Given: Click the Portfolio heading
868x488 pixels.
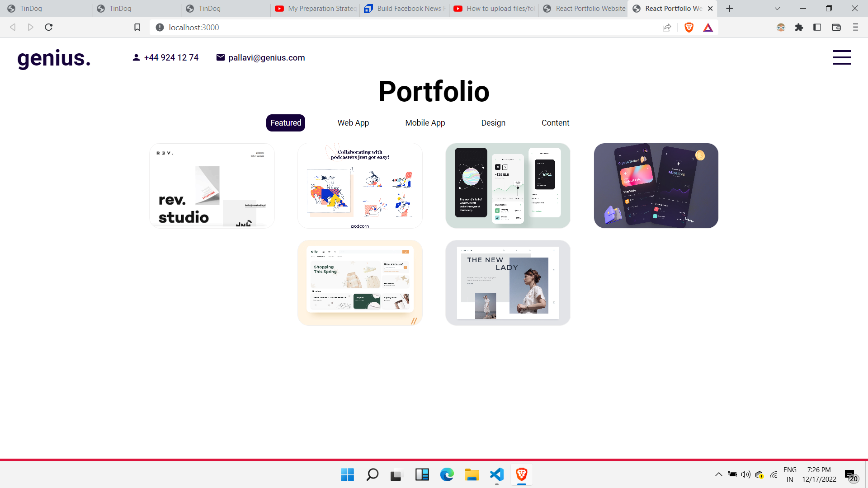Looking at the screenshot, I should click(x=434, y=91).
